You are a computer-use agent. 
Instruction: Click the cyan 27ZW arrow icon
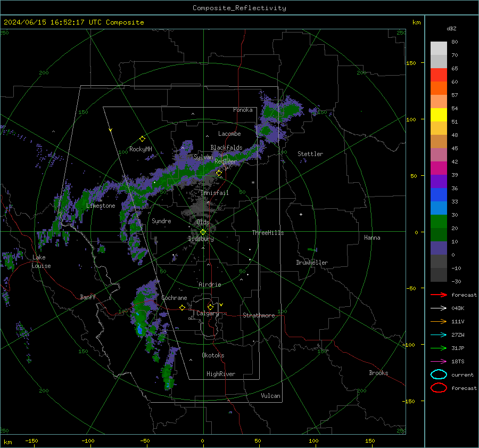click(x=439, y=335)
